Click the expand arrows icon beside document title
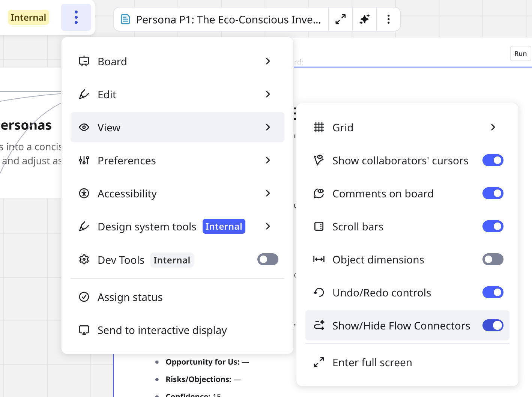Viewport: 532px width, 397px height. click(x=340, y=19)
